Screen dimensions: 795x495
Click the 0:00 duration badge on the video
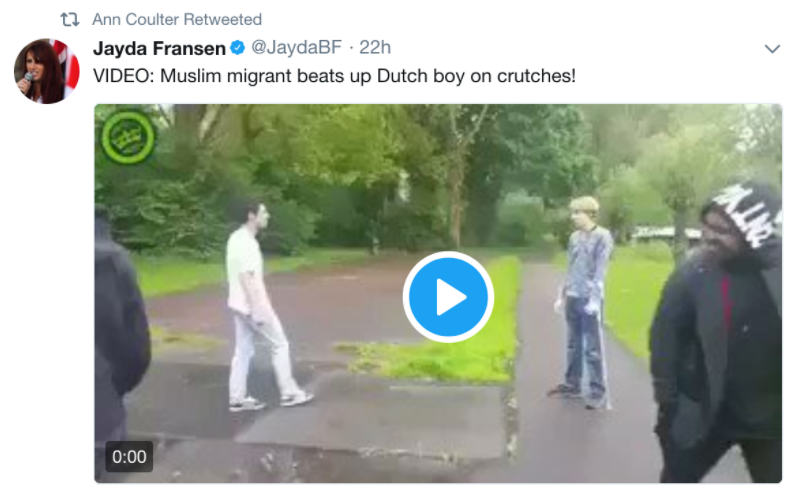(x=129, y=457)
